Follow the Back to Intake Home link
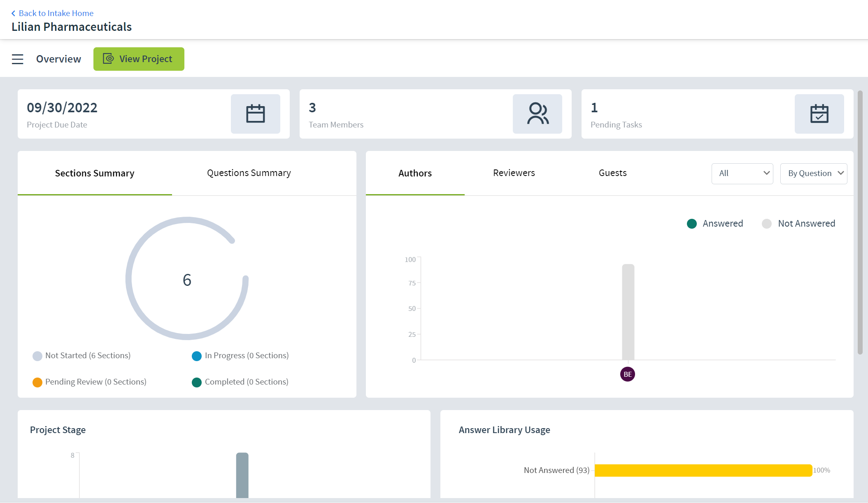 [56, 13]
